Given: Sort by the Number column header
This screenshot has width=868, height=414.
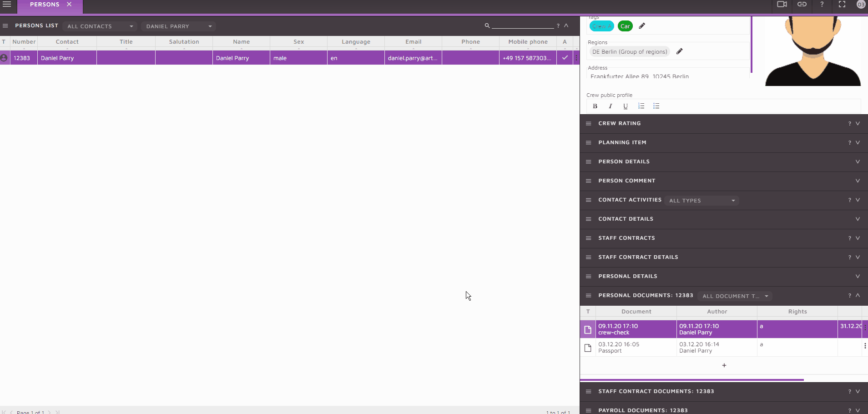Looking at the screenshot, I should click(x=24, y=42).
